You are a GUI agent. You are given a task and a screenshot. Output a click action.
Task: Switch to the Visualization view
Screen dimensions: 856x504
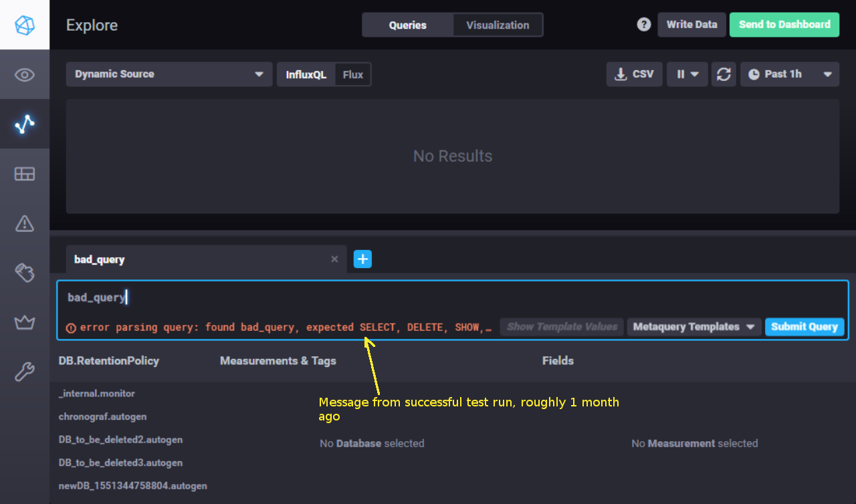coord(498,25)
